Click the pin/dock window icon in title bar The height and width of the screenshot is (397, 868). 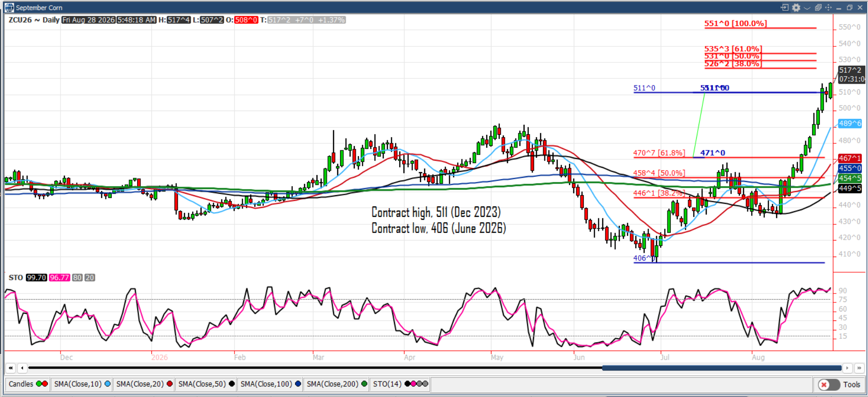785,8
